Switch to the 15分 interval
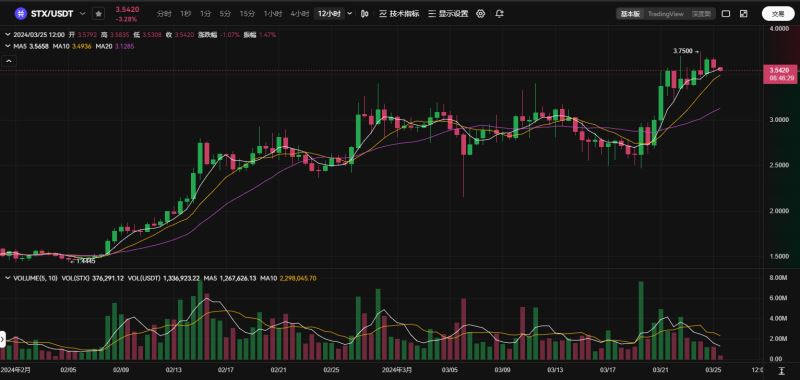Viewport: 800px width, 380px height. [247, 14]
